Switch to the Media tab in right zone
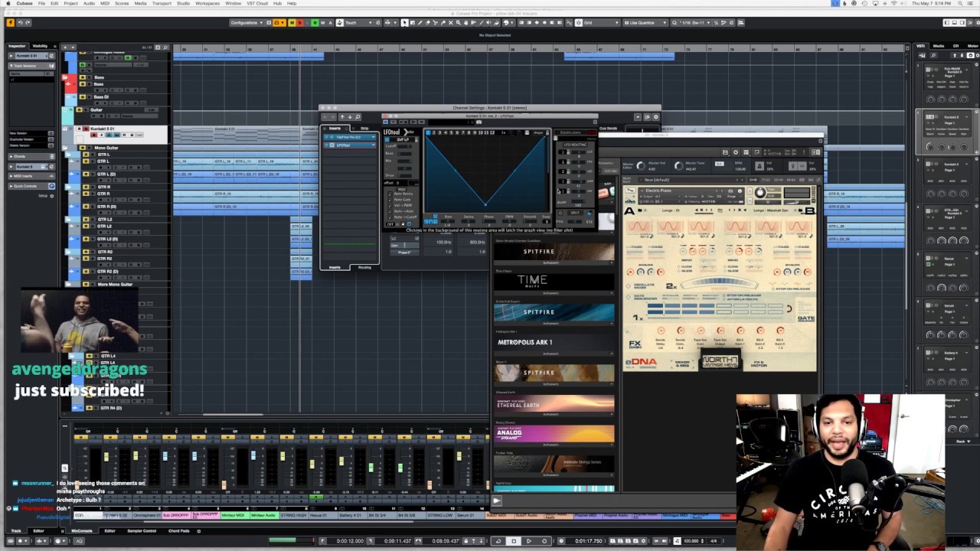Viewport: 980px width, 551px height. [x=939, y=46]
